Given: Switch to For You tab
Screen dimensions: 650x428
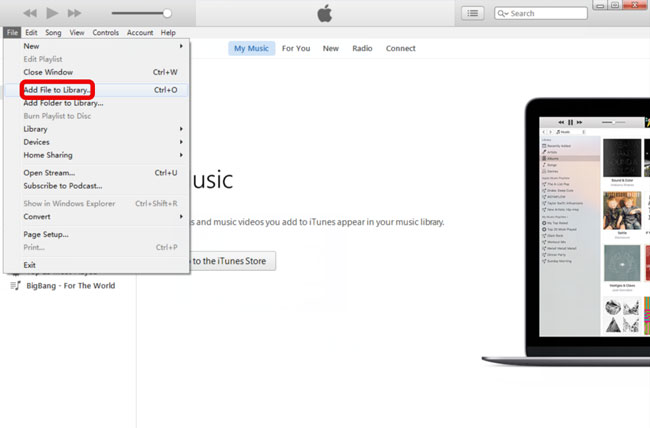Looking at the screenshot, I should click(x=296, y=49).
